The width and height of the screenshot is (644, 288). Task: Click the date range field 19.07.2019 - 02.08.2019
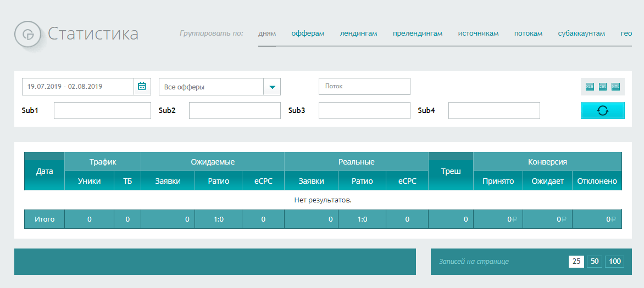(78, 87)
